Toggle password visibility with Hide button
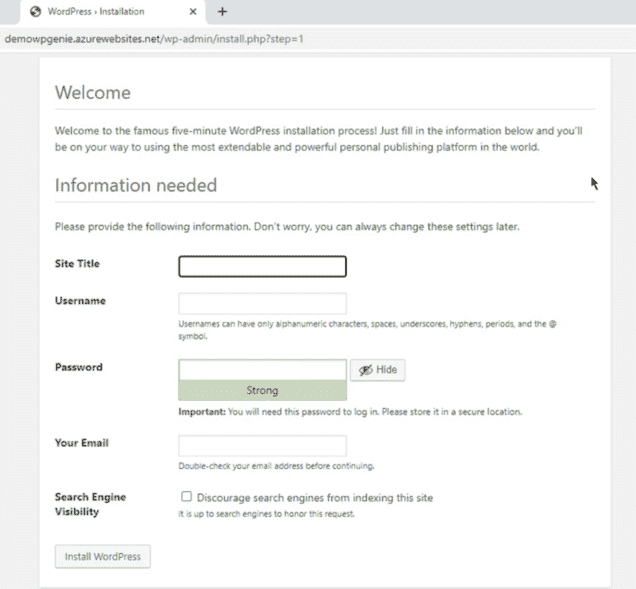The width and height of the screenshot is (636, 589). pyautogui.click(x=378, y=370)
